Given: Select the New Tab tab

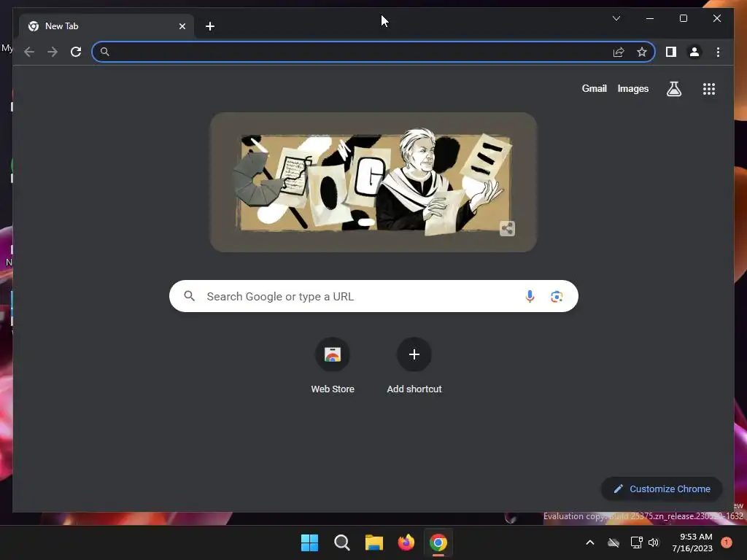Looking at the screenshot, I should click(x=107, y=26).
